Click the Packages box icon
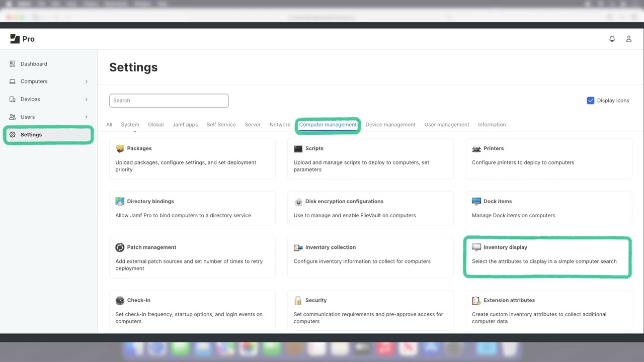This screenshot has height=362, width=644. click(120, 148)
